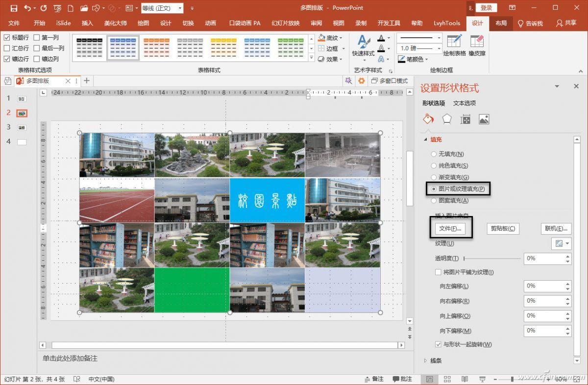This screenshot has width=588, height=385.
Task: Open Size & Properties icon in format pane
Action: click(465, 119)
